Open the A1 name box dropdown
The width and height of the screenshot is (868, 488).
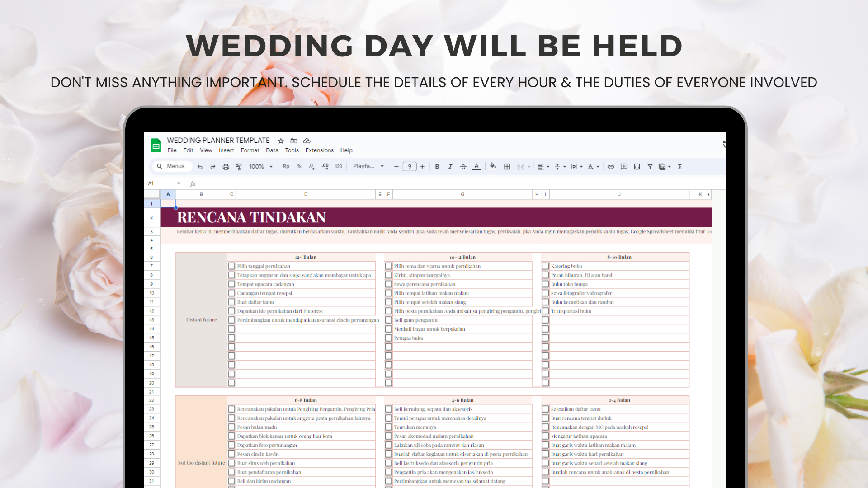click(179, 183)
